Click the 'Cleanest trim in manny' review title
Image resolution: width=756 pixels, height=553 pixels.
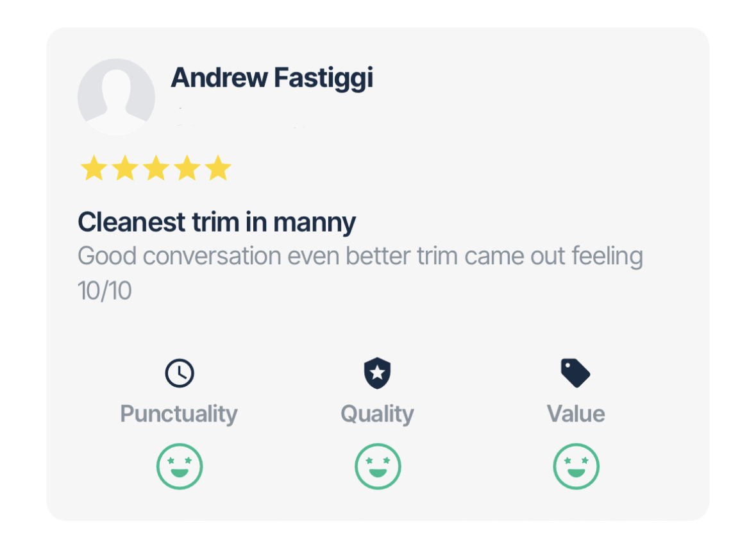[x=217, y=223]
